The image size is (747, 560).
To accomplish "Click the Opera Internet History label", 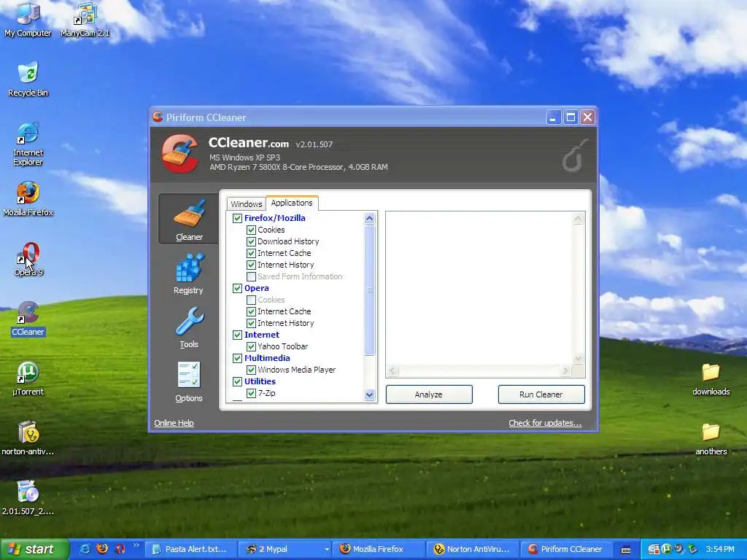I will 285,323.
